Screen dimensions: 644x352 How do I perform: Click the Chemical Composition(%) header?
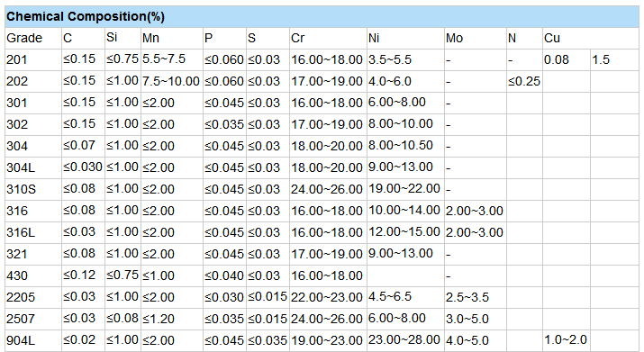click(322, 17)
